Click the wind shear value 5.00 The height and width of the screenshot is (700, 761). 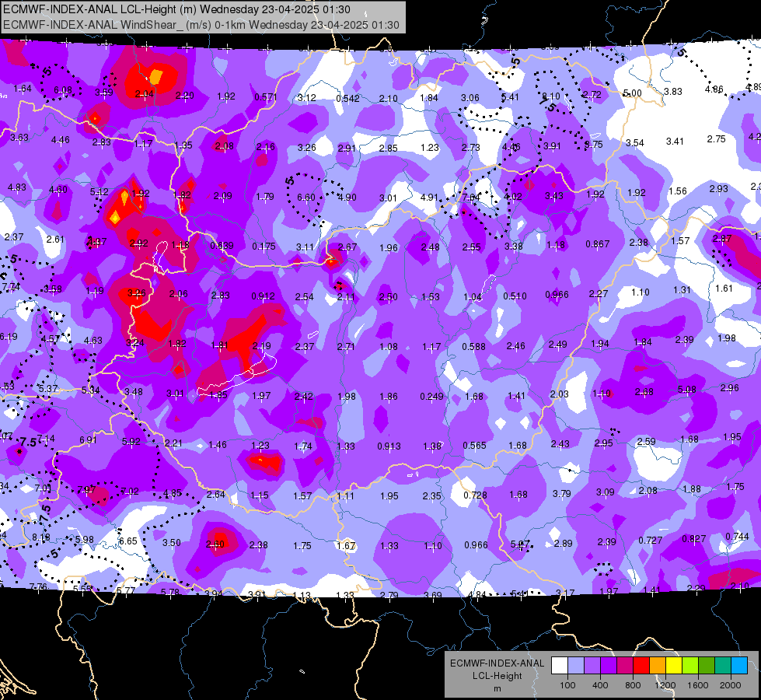(x=633, y=93)
